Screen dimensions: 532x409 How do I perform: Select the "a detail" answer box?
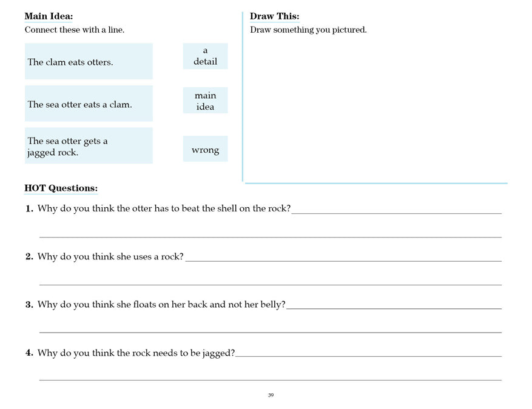[205, 56]
